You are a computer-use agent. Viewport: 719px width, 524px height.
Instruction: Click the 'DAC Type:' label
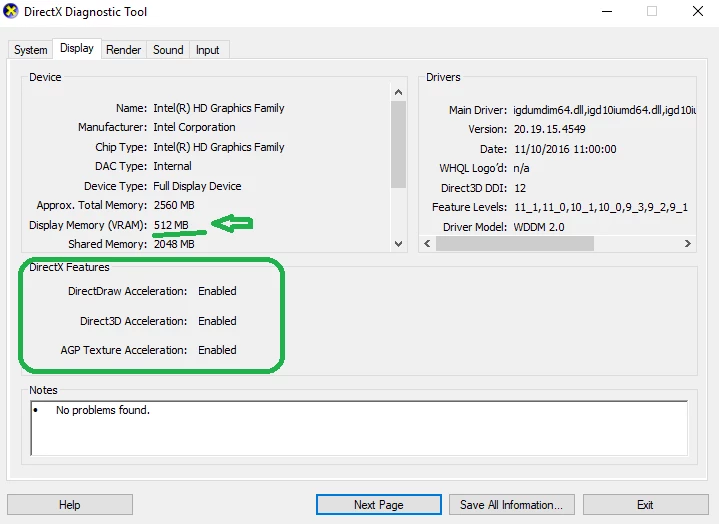(x=121, y=166)
